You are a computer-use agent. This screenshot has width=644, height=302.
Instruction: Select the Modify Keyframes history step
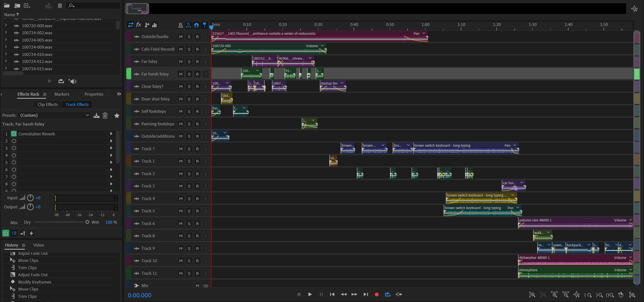coord(35,282)
